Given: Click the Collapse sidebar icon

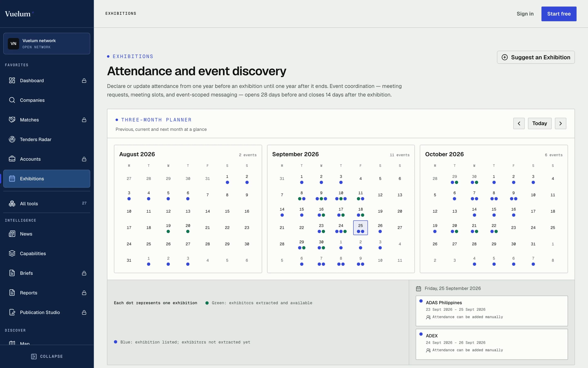Looking at the screenshot, I should [34, 356].
